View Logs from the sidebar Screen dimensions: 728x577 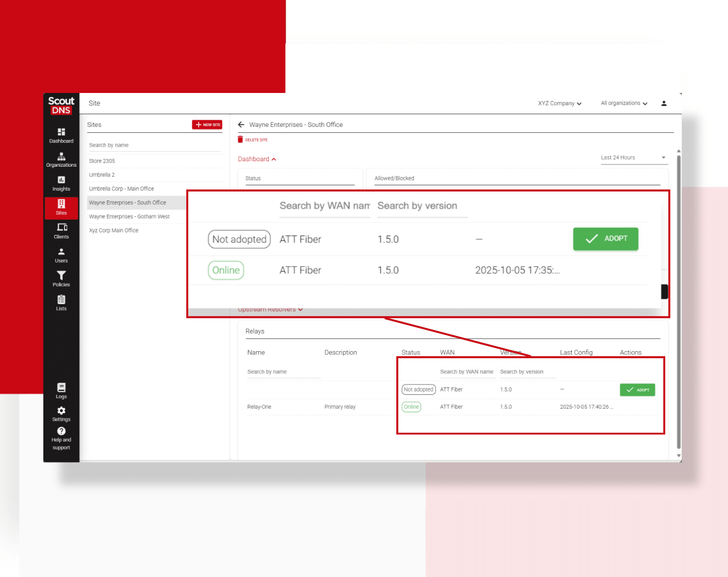pyautogui.click(x=61, y=390)
